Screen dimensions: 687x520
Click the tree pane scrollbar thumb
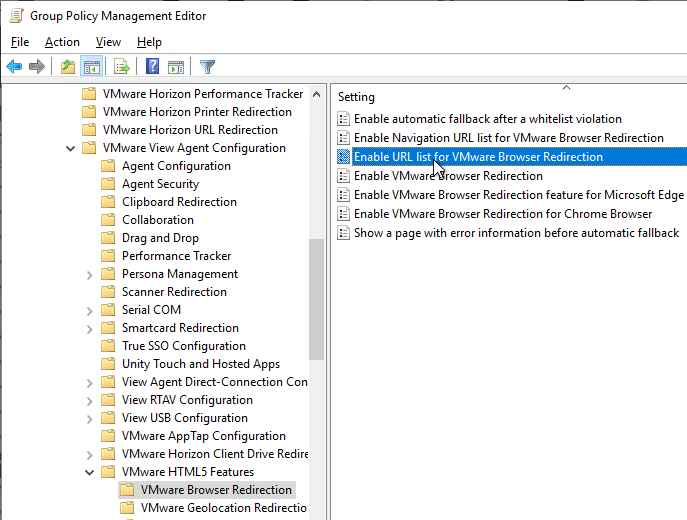point(316,299)
